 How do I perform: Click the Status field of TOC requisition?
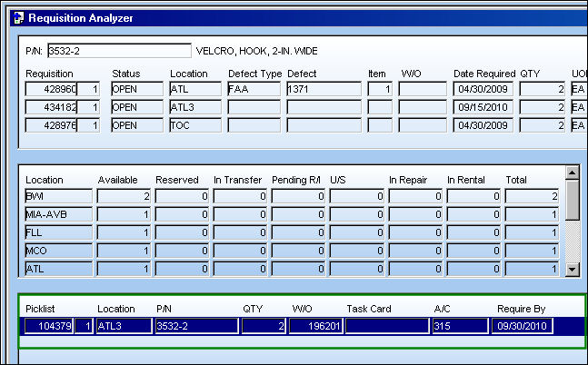tap(137, 125)
